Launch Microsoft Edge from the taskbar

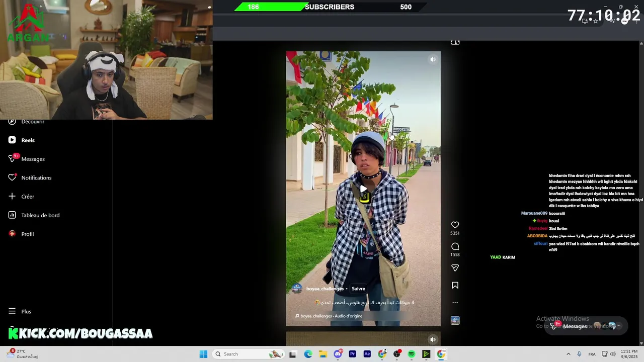tap(308, 354)
